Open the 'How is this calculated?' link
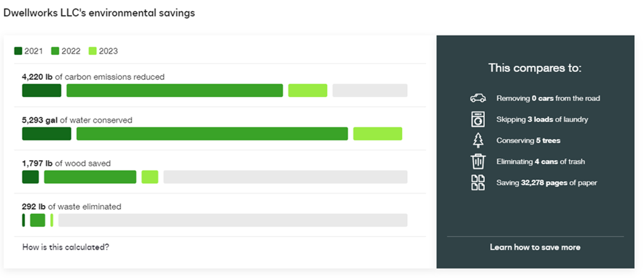Screen dimensions: 644x279 tap(66, 247)
